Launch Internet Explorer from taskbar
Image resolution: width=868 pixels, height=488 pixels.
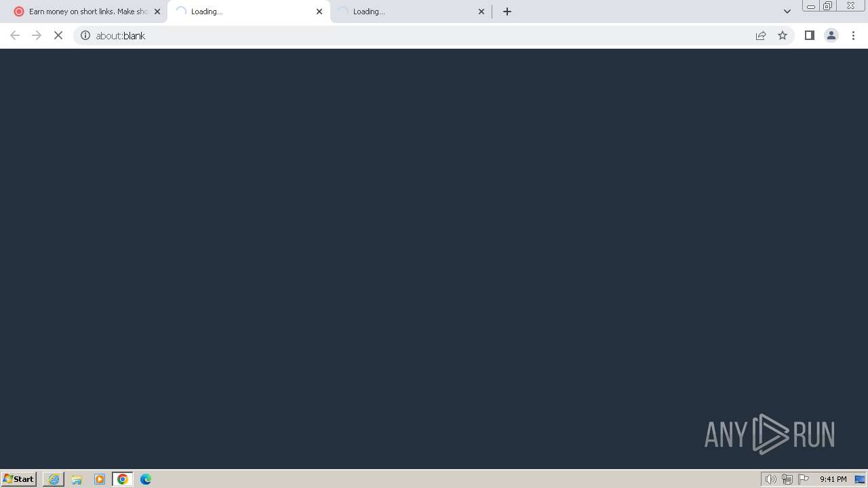pyautogui.click(x=54, y=479)
